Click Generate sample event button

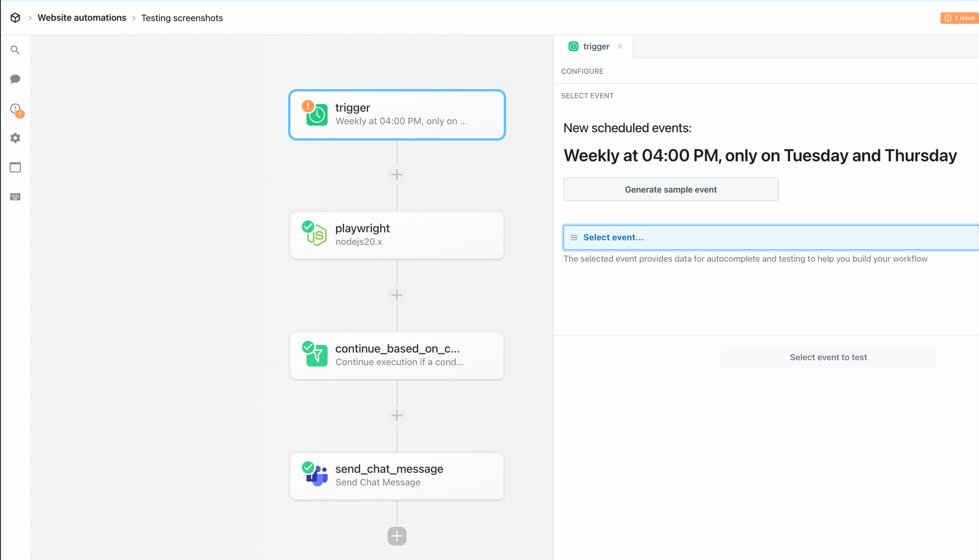[x=671, y=189]
